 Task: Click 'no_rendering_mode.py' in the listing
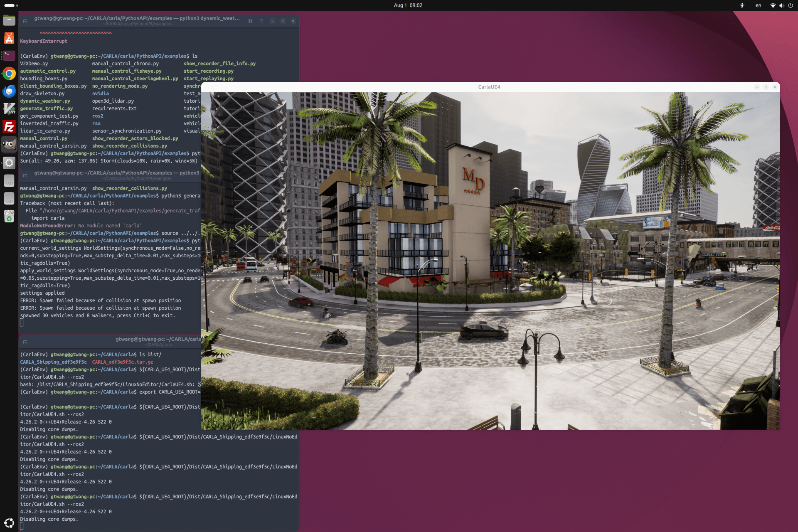tap(120, 86)
